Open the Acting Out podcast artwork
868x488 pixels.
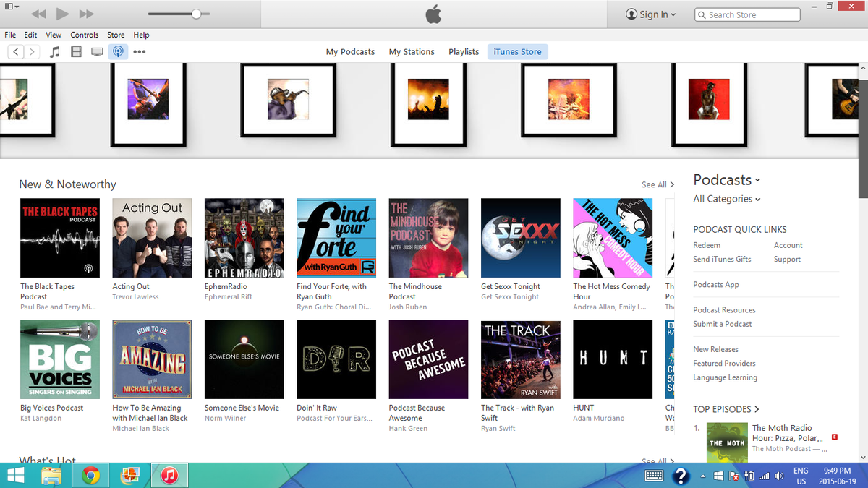click(x=152, y=238)
